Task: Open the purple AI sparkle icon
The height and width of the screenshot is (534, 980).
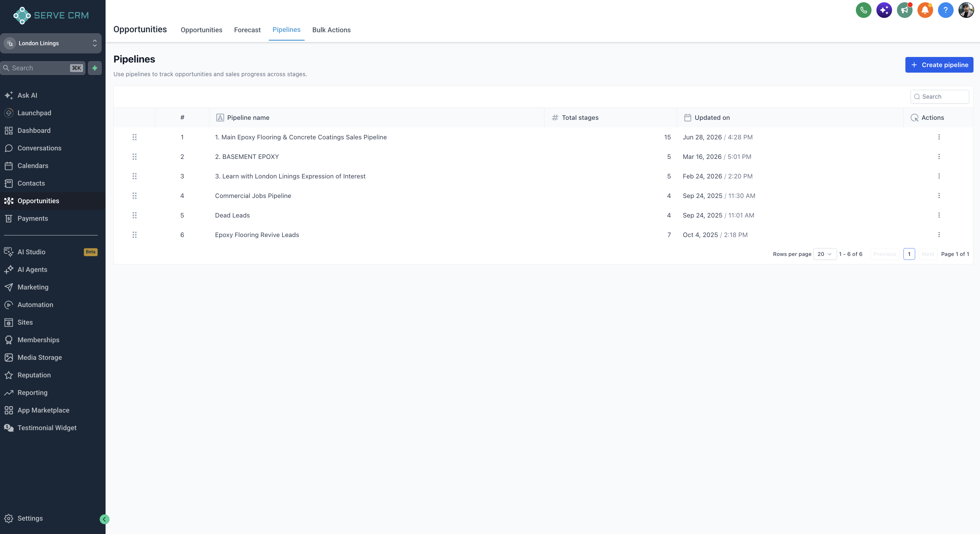Action: click(884, 10)
